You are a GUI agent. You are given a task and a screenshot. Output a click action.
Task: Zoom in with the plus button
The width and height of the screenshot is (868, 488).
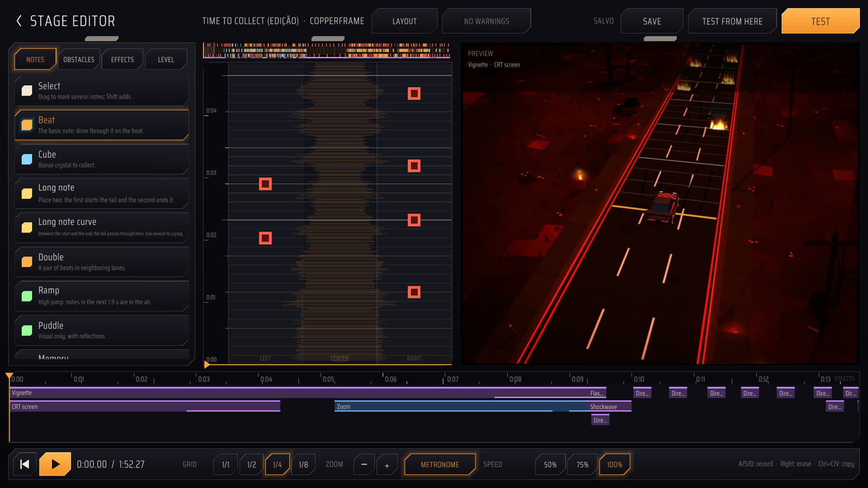(387, 465)
